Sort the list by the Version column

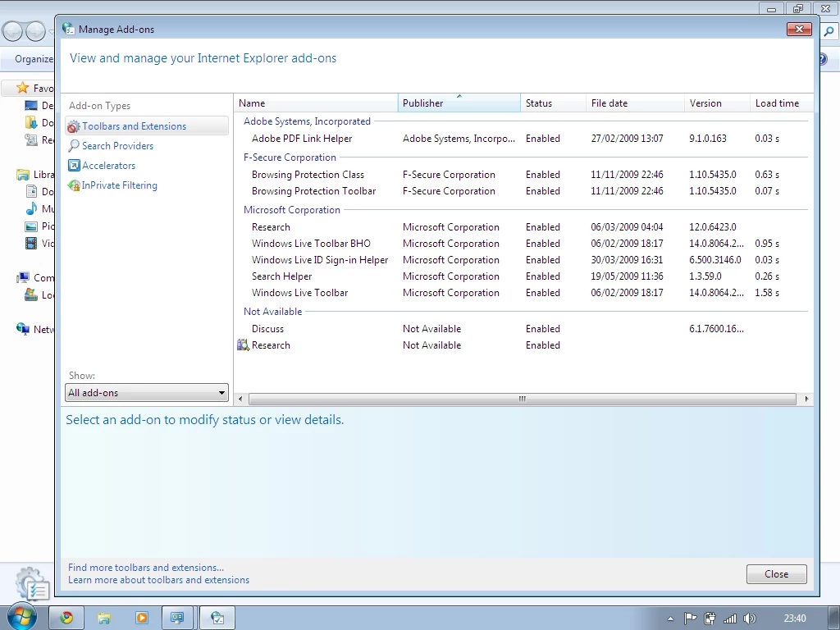[717, 103]
